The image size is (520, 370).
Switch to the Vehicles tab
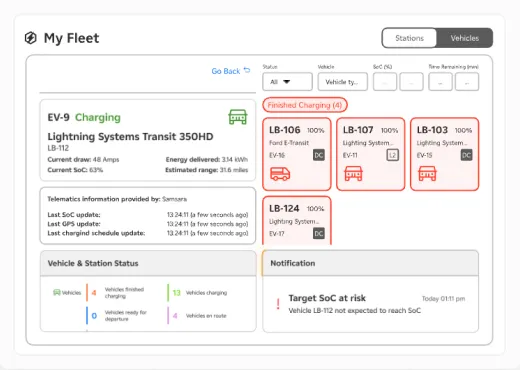465,38
